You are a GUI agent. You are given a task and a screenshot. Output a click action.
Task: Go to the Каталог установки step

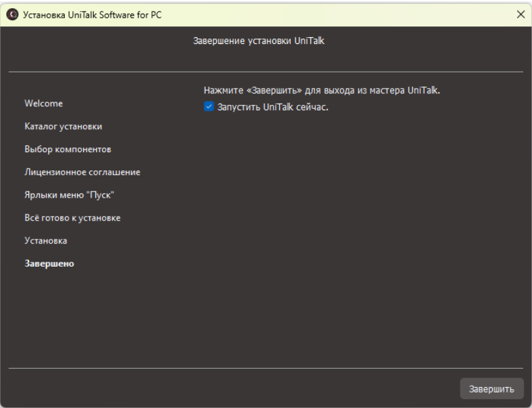[x=64, y=127]
